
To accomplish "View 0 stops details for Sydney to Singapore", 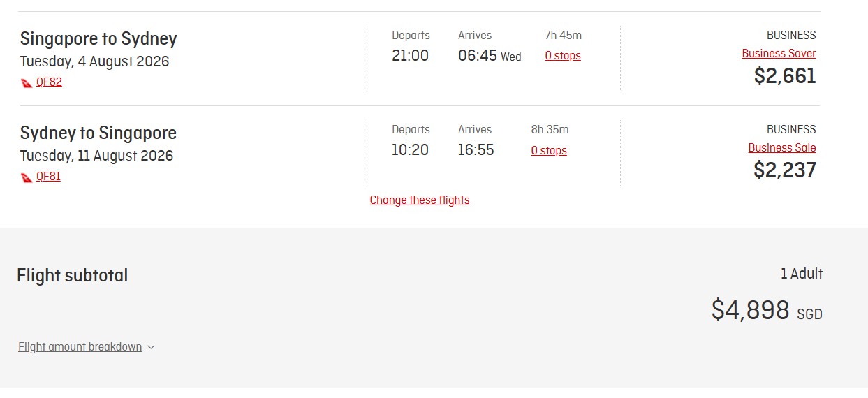I will click(548, 151).
